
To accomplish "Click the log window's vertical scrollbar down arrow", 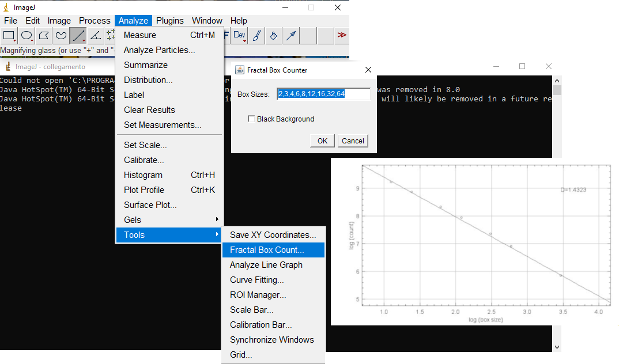I will tap(557, 347).
